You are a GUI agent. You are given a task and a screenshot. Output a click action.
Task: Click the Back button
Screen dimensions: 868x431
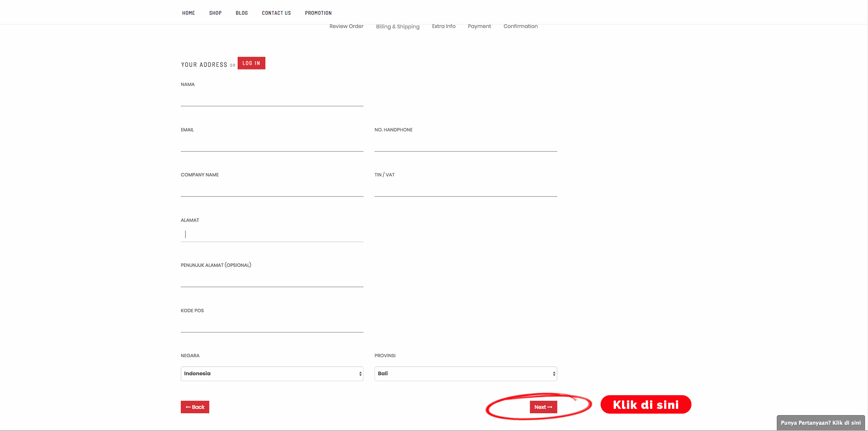tap(195, 407)
